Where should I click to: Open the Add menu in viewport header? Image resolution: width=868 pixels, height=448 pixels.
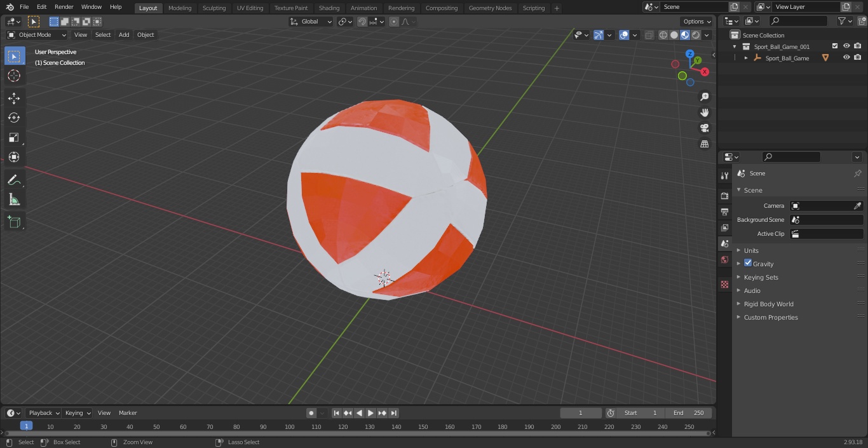point(124,35)
